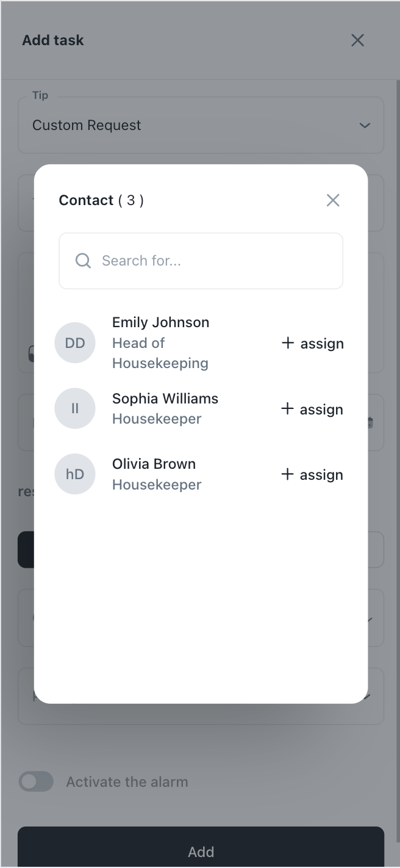Switch off the alarm activation control

tap(36, 781)
